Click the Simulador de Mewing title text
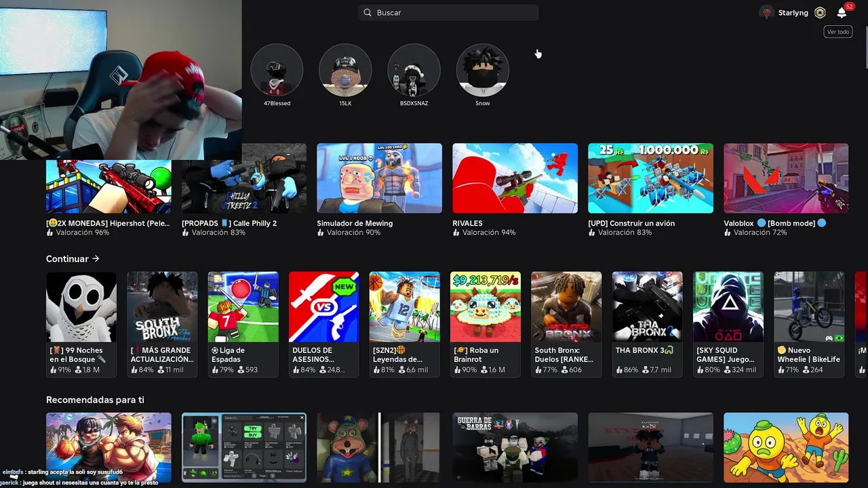Screen dimensions: 868x488 [x=355, y=223]
